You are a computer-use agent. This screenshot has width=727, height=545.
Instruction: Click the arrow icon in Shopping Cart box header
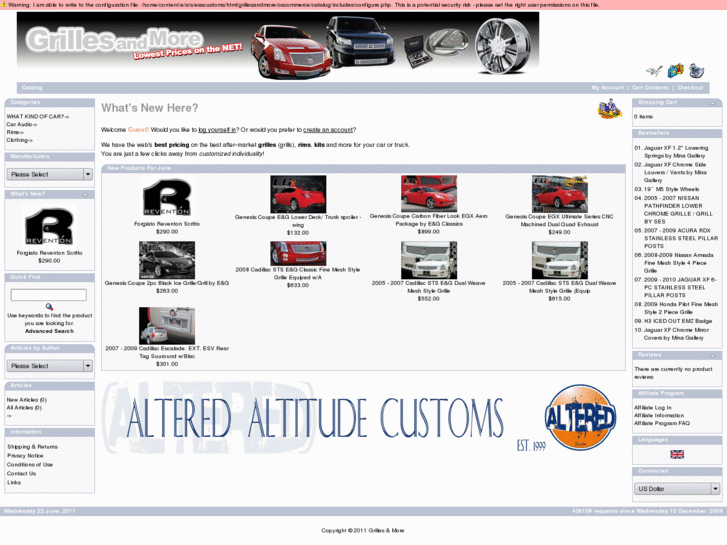(x=713, y=103)
